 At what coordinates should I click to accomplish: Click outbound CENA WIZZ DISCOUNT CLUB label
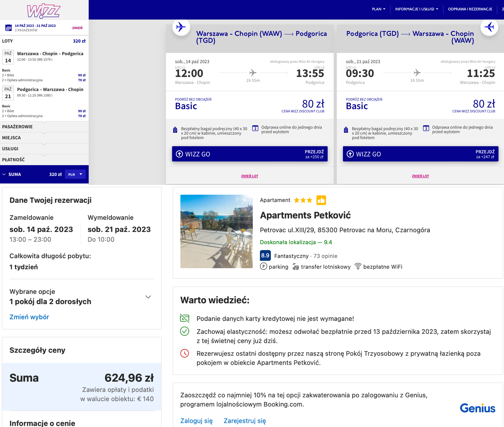[x=303, y=111]
